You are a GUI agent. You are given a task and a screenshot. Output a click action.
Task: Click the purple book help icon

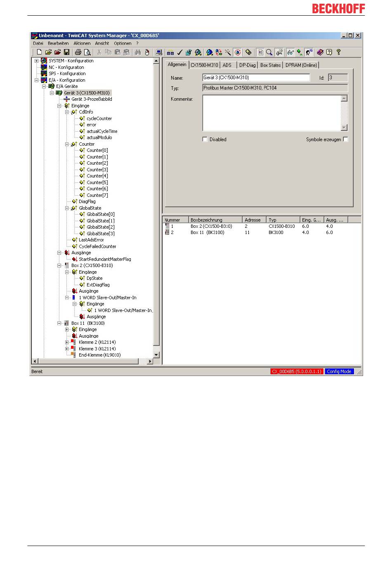[320, 52]
